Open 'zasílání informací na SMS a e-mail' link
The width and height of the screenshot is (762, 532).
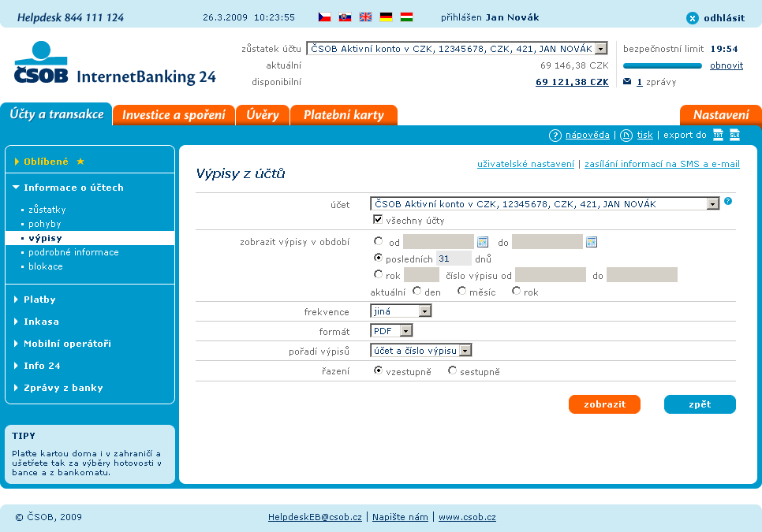[662, 164]
